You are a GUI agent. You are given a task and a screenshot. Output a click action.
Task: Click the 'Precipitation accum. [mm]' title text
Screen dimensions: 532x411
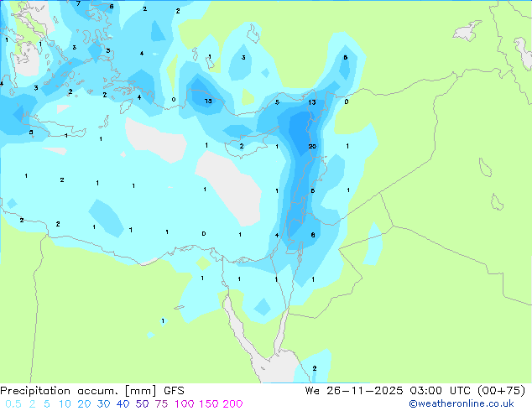click(x=78, y=391)
